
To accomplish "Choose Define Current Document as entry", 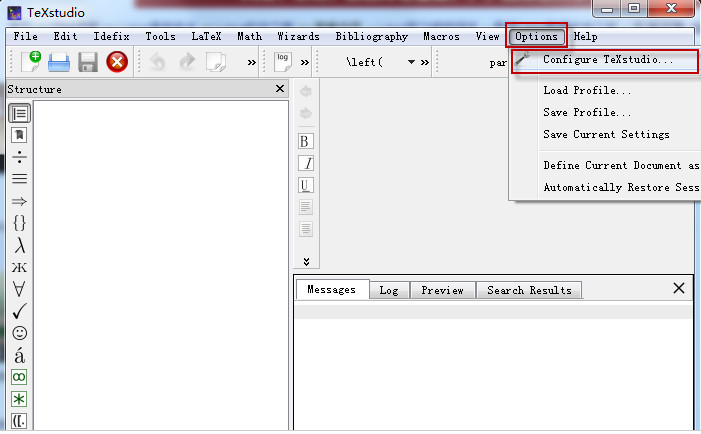I will [605, 165].
